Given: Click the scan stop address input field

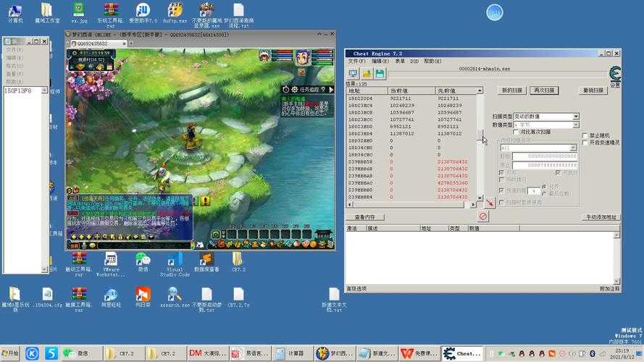Looking at the screenshot, I should 545,165.
